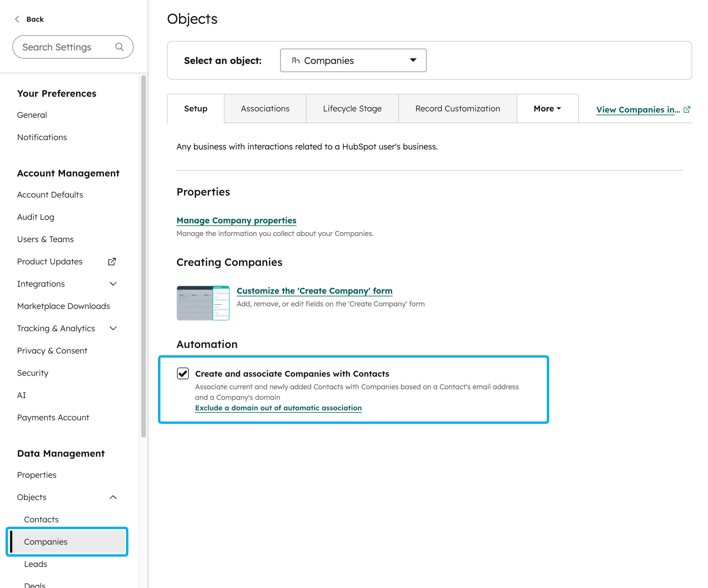Click the back chevron arrow at top left

tap(17, 19)
